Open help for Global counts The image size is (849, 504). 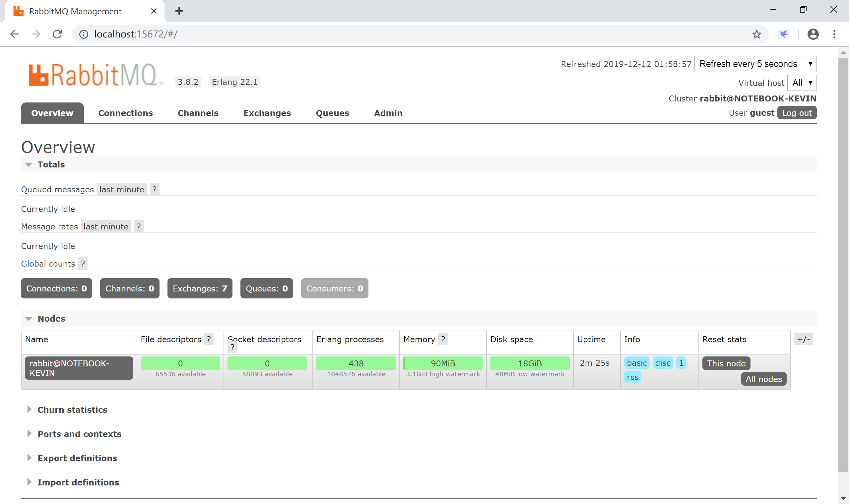coord(83,264)
